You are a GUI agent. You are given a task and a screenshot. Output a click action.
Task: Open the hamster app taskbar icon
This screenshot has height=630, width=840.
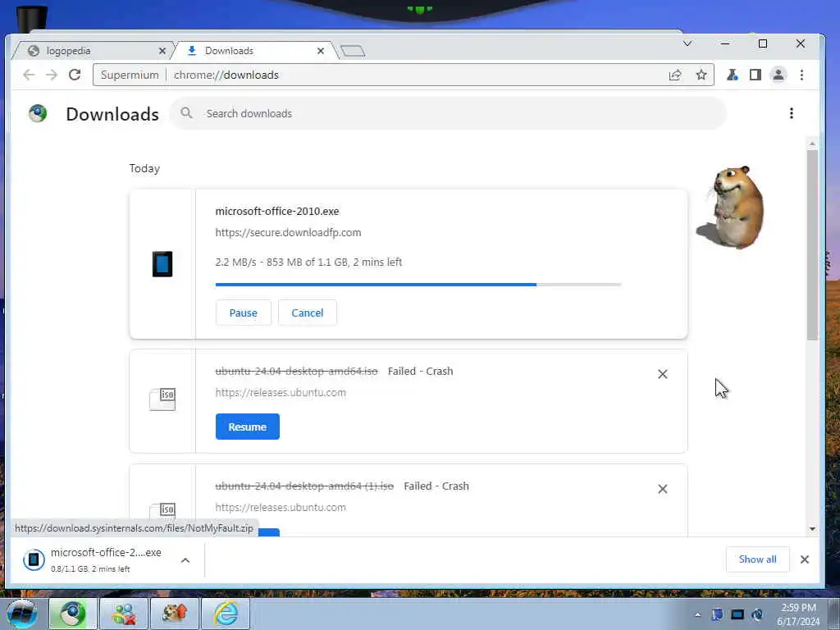(175, 614)
